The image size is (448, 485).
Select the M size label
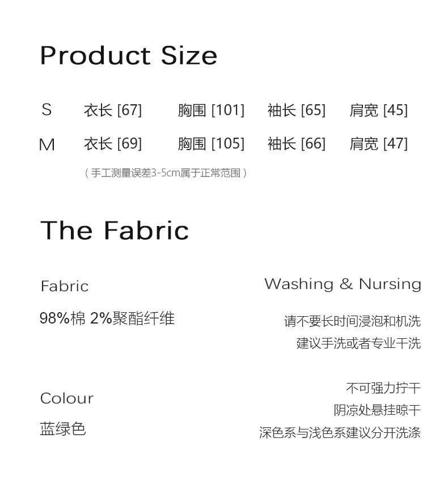(47, 144)
